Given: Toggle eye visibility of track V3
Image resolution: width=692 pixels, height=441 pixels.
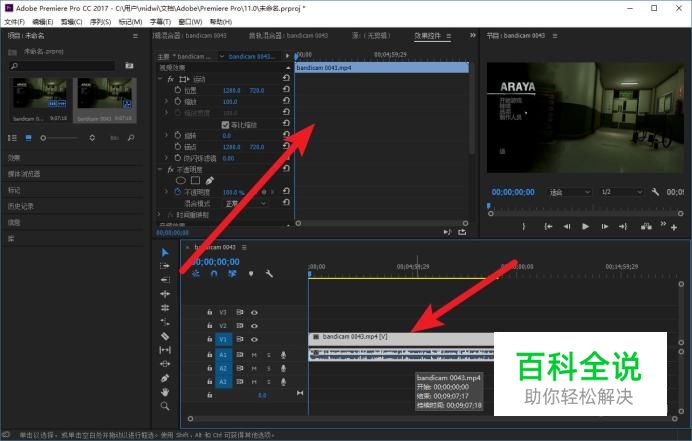Looking at the screenshot, I should point(254,313).
